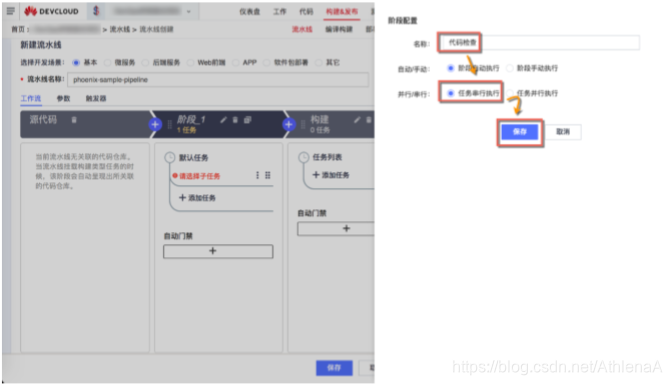Delete 阶段_1 stage with trash icon

click(235, 120)
